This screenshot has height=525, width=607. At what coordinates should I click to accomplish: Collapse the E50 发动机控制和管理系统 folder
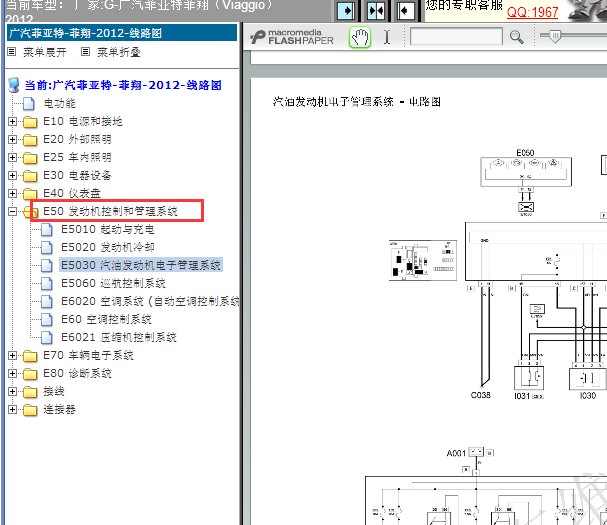pyautogui.click(x=12, y=211)
